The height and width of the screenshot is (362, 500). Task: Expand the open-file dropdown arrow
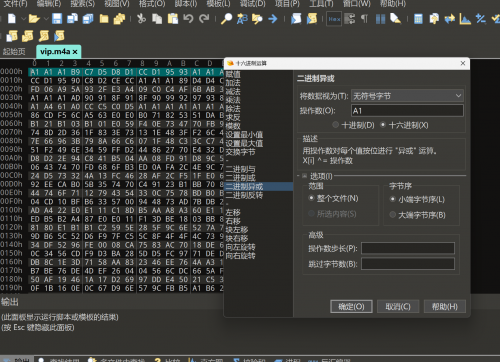pos(46,19)
